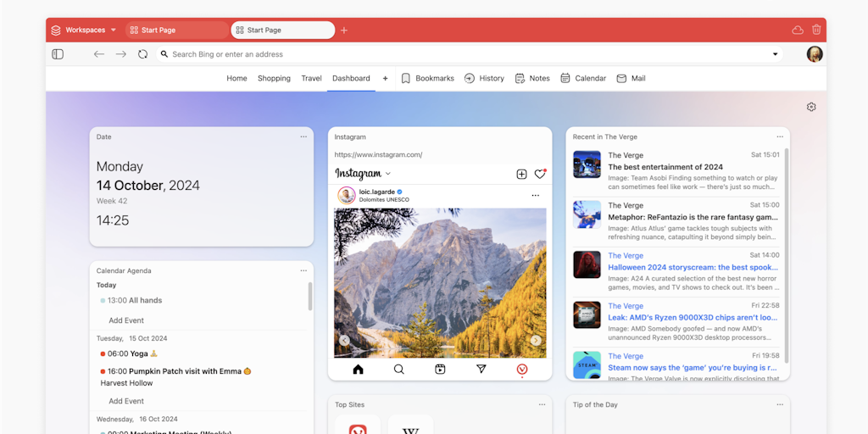Toggle the side panel
The image size is (868, 434).
[x=58, y=54]
